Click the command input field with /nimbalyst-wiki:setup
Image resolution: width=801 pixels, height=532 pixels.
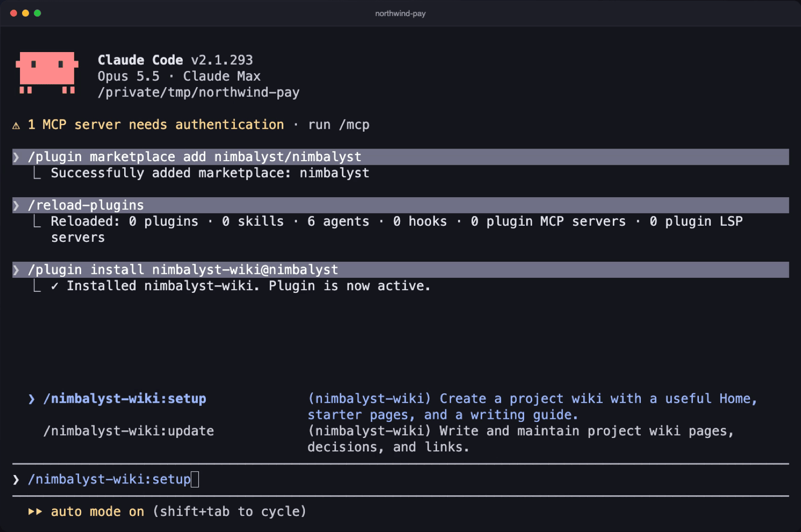(x=400, y=479)
